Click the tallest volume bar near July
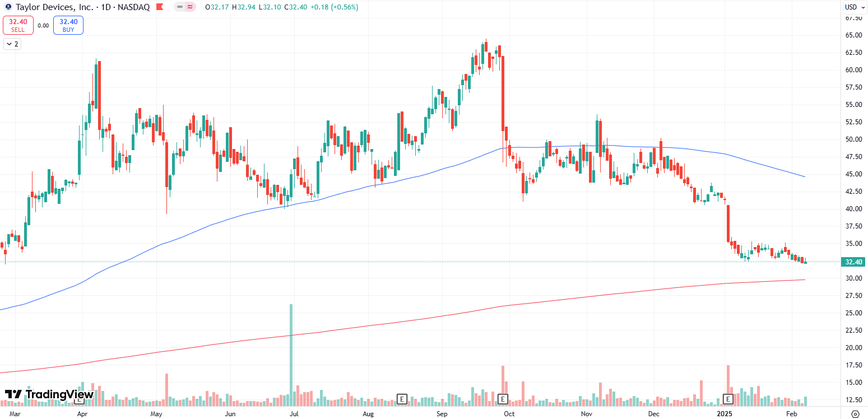This screenshot has height=419, width=868. point(291,355)
